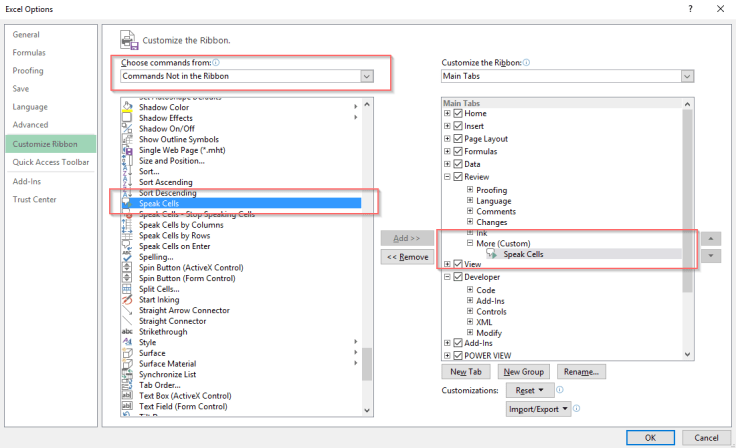Screen dimensions: 736x448
Task: Open the Choose commands from dropdown
Action: click(366, 76)
